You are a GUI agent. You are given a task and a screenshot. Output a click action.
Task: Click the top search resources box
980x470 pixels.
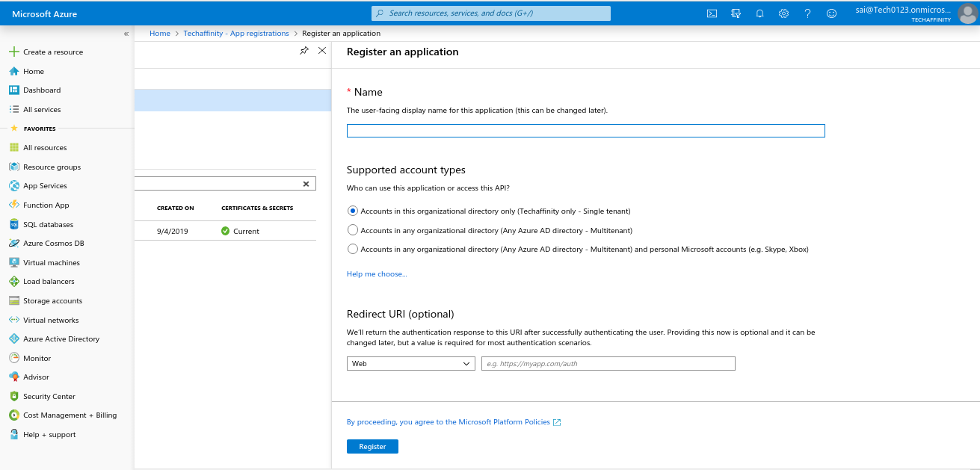coord(491,13)
